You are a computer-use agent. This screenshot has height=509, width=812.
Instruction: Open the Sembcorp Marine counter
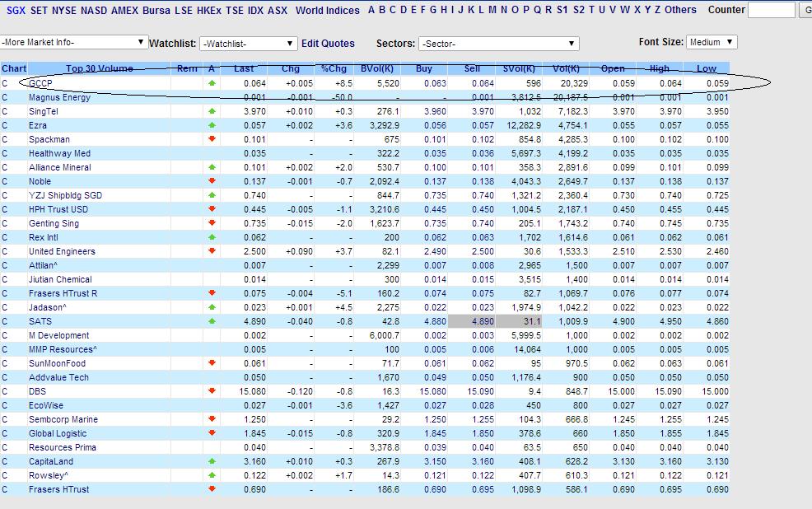(63, 419)
